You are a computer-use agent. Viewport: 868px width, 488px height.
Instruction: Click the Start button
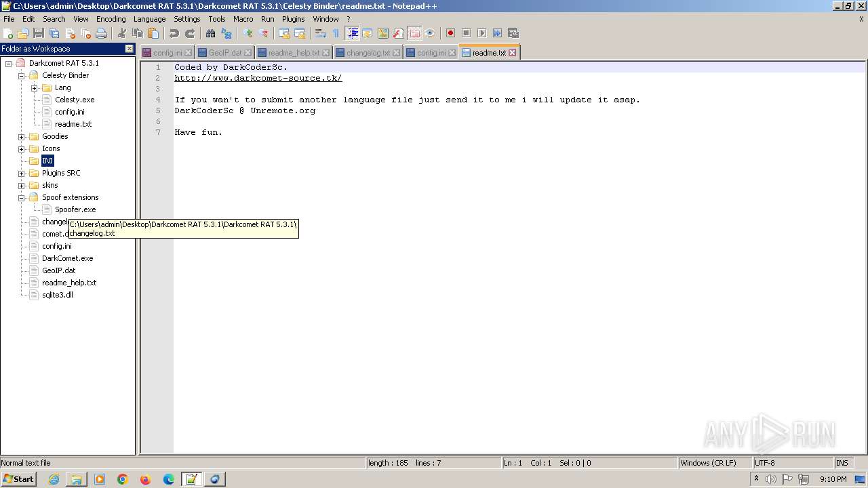click(18, 479)
